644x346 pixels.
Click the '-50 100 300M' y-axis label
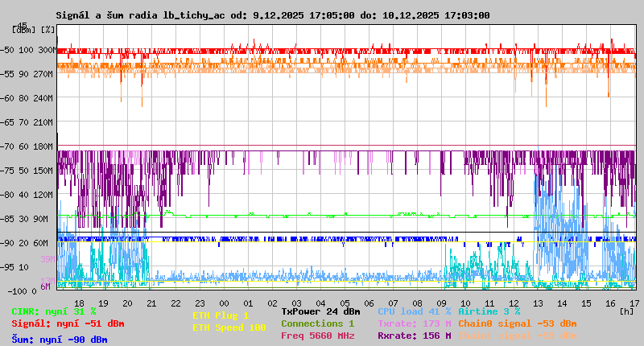27,50
